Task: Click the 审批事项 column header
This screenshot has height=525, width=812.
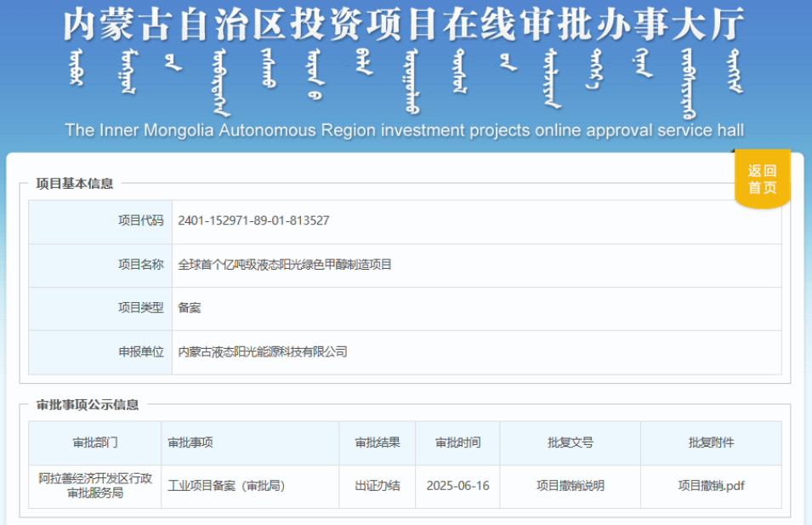Action: tap(190, 442)
